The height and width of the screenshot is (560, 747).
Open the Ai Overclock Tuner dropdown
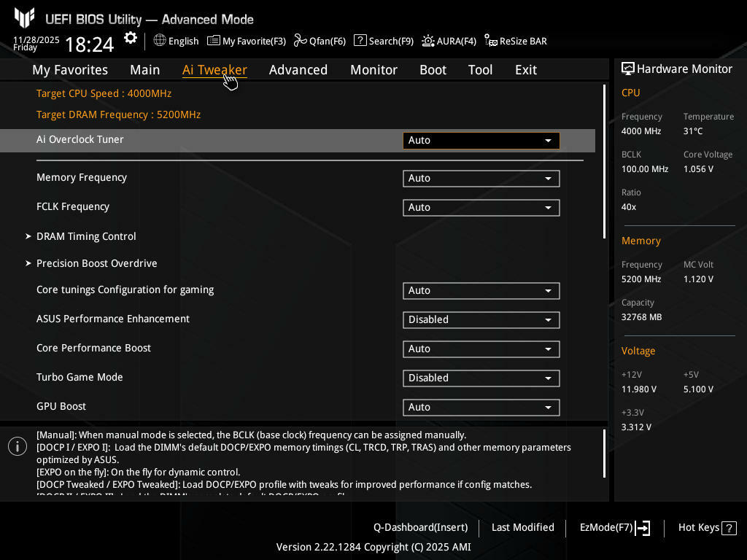(481, 140)
